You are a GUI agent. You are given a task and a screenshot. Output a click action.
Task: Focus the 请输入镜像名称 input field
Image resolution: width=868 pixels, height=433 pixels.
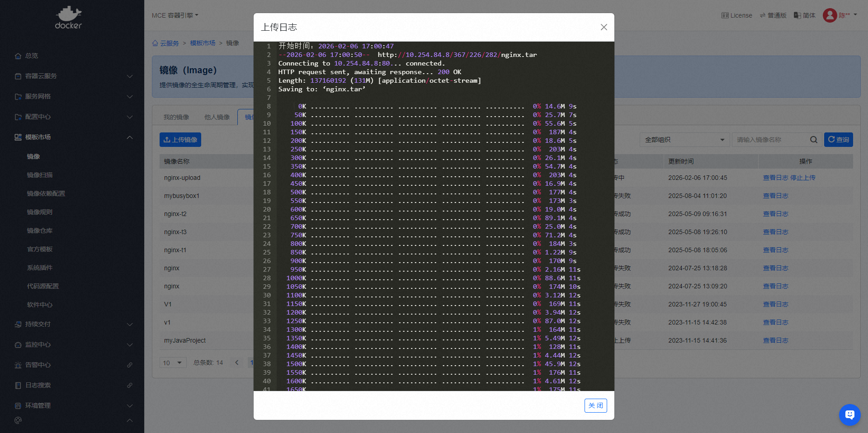click(770, 140)
